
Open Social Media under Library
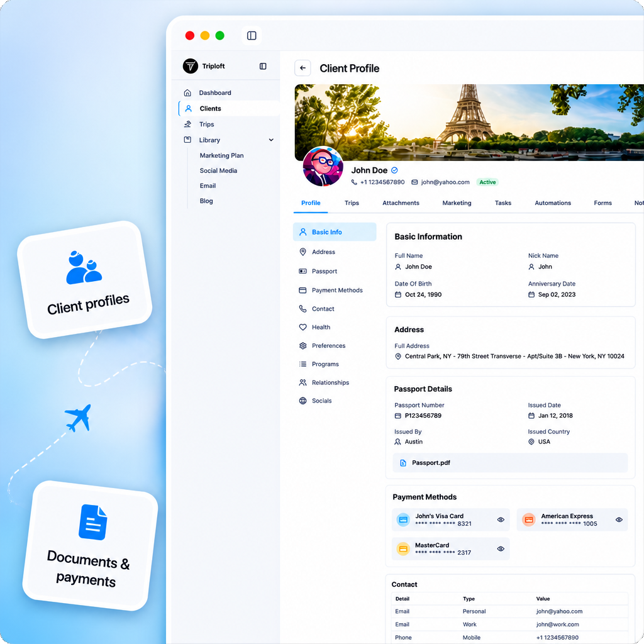point(218,171)
